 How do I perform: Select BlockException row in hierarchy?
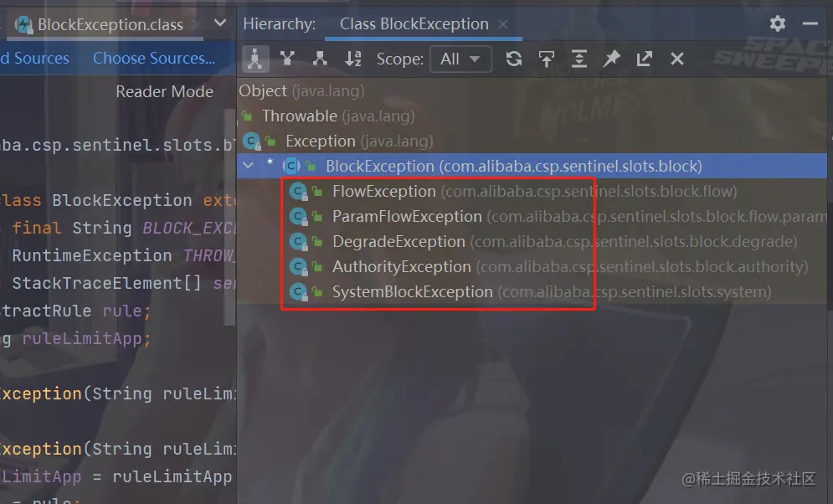pyautogui.click(x=532, y=166)
